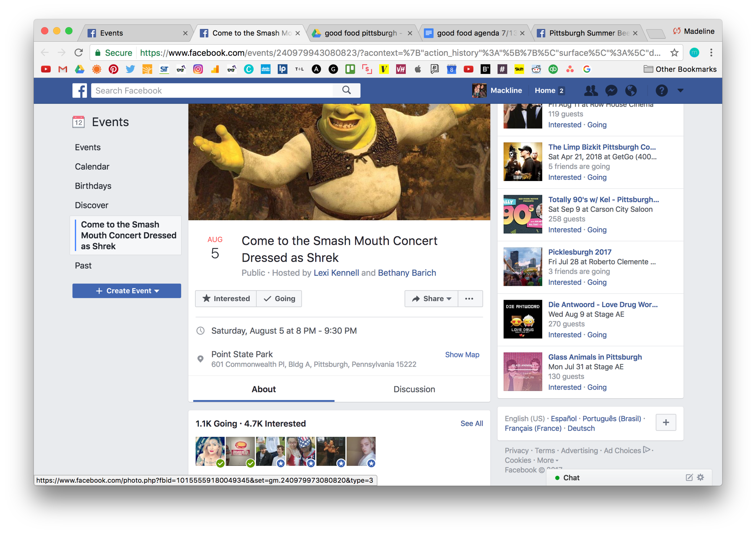Click the Momentum extension icon
Image resolution: width=756 pixels, height=534 pixels.
pyautogui.click(x=694, y=53)
